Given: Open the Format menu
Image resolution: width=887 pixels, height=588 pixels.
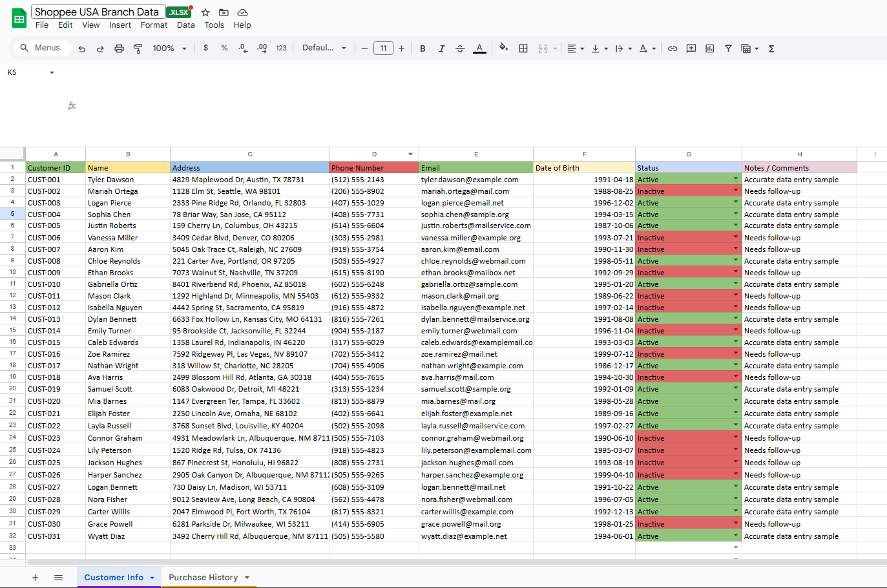Looking at the screenshot, I should (154, 25).
